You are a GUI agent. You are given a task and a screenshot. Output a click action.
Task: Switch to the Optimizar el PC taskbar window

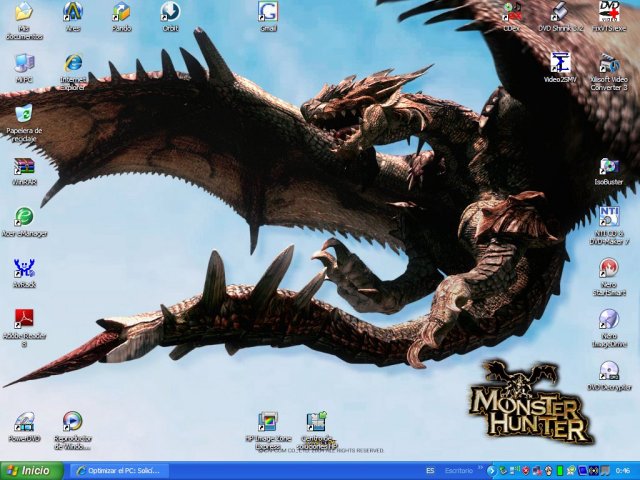click(119, 471)
